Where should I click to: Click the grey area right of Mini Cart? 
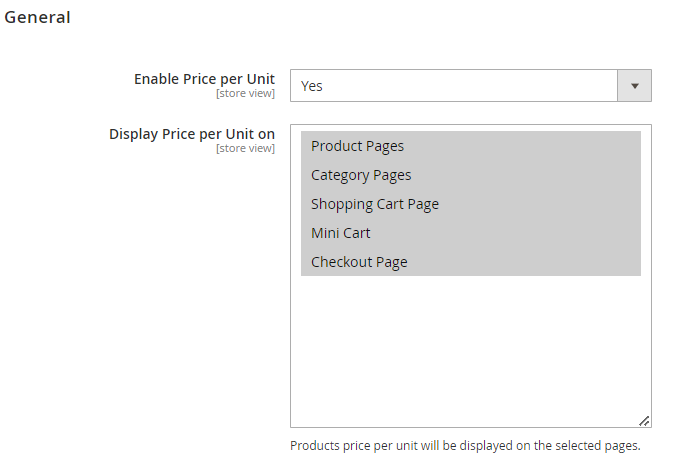[x=505, y=233]
